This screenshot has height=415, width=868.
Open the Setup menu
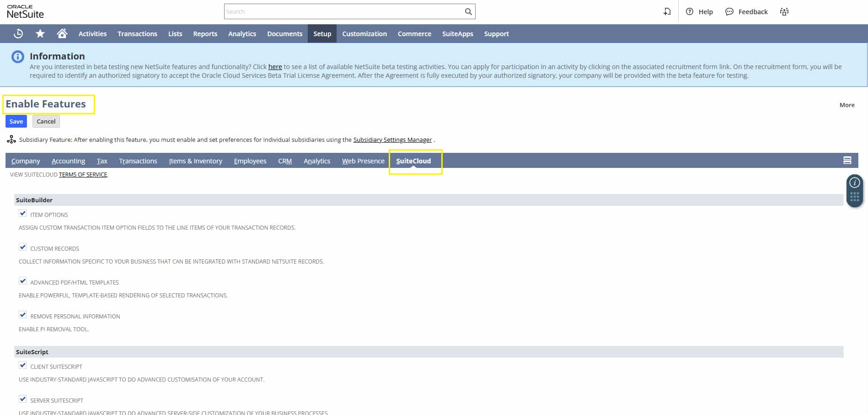pyautogui.click(x=322, y=34)
